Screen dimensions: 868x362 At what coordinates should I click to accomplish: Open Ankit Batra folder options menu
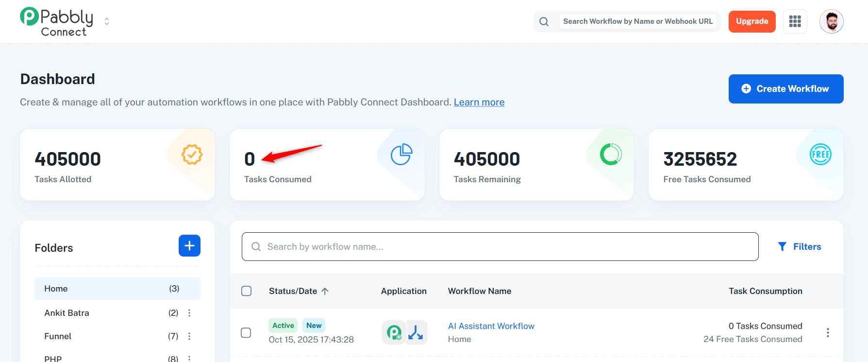coord(189,313)
